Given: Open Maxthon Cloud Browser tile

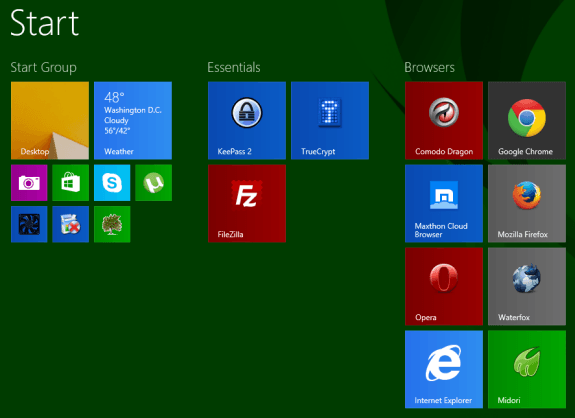Looking at the screenshot, I should [444, 204].
